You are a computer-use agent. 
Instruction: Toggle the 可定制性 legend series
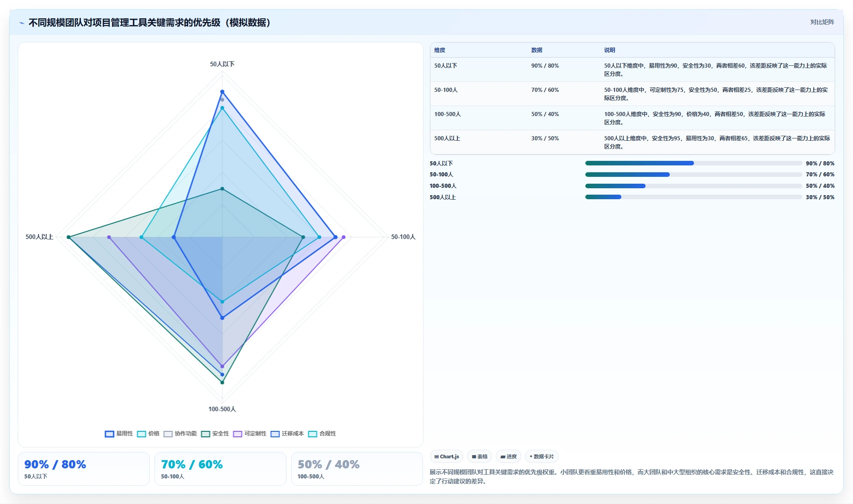[x=250, y=434]
